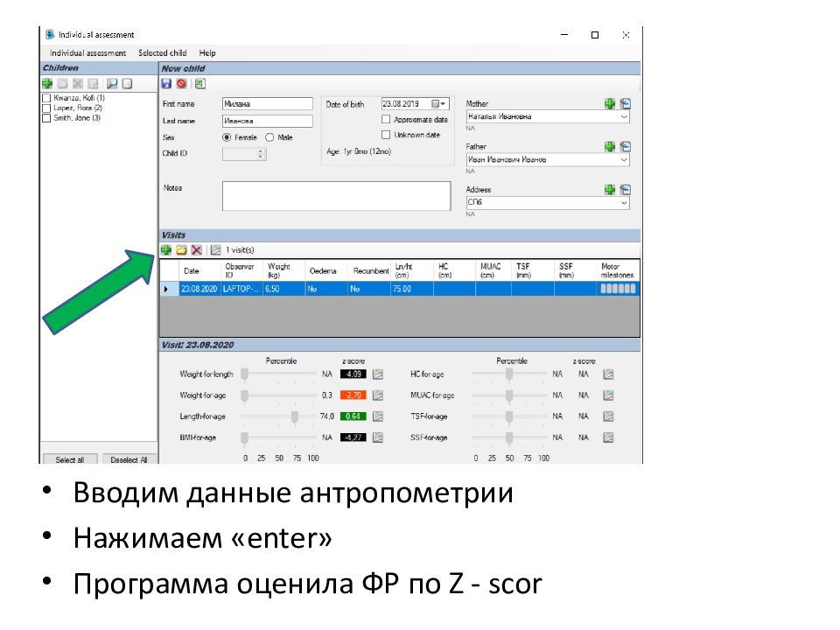Show Weight-for-age growth chart
The height and width of the screenshot is (630, 840).
(378, 395)
